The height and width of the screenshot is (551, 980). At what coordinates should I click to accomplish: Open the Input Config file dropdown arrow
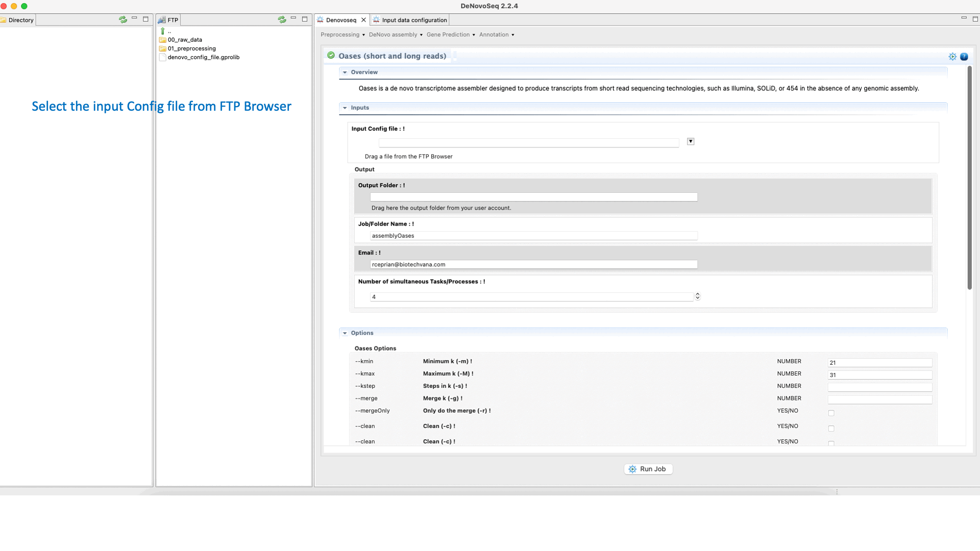point(690,141)
